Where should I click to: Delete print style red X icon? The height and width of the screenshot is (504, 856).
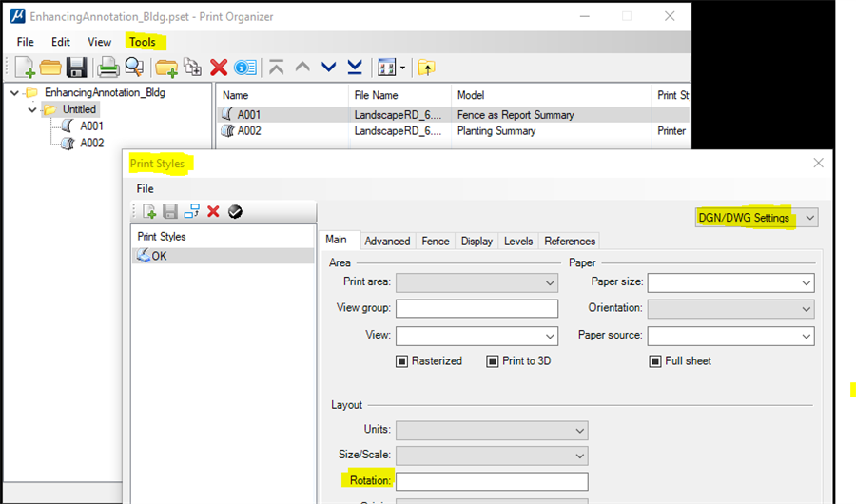(x=213, y=212)
